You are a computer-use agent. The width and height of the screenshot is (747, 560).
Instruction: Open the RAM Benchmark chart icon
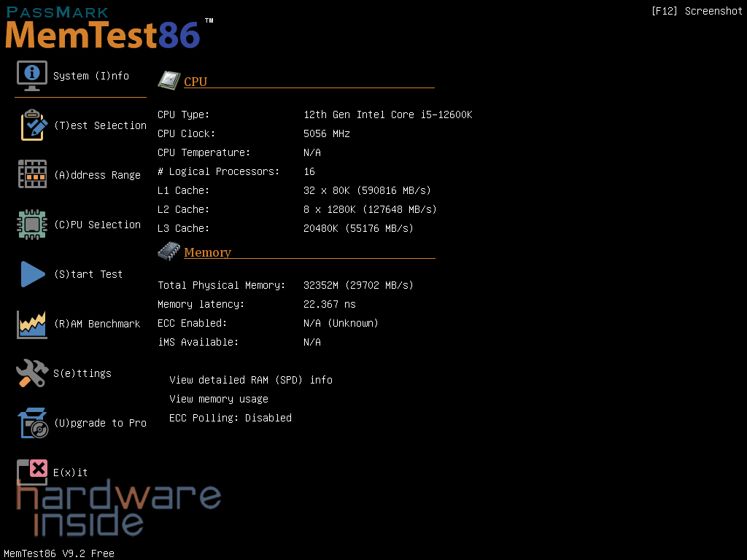coord(32,324)
